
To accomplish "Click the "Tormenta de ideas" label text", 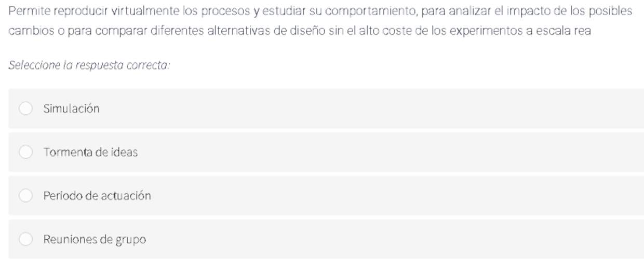I will [x=90, y=152].
